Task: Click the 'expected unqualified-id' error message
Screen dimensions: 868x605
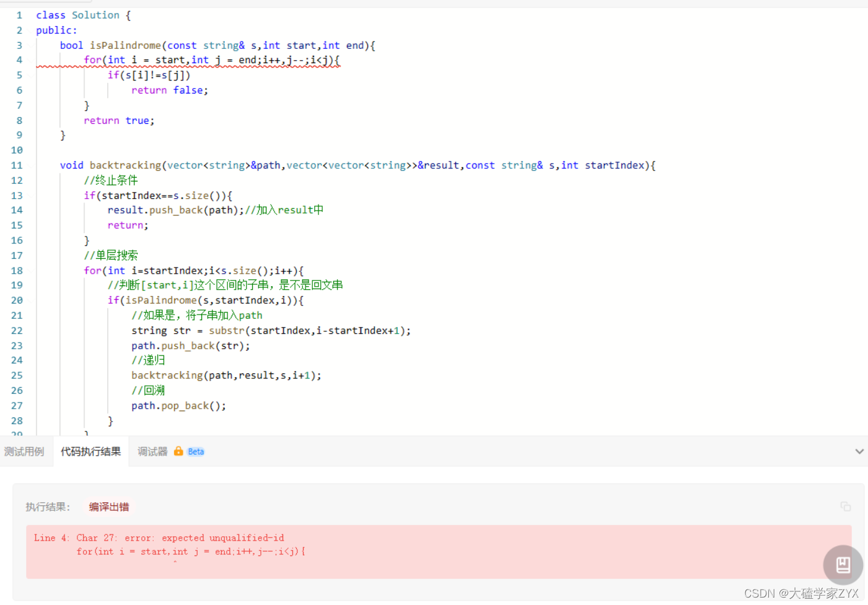Action: [223, 538]
